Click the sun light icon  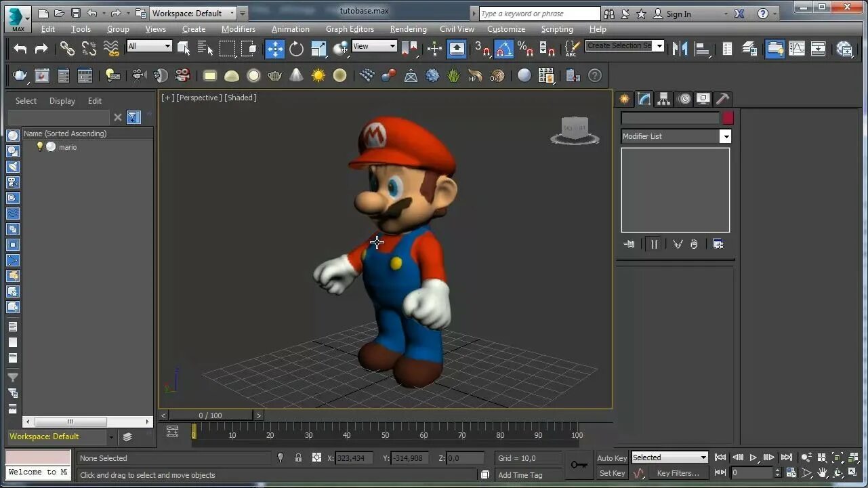click(x=318, y=76)
